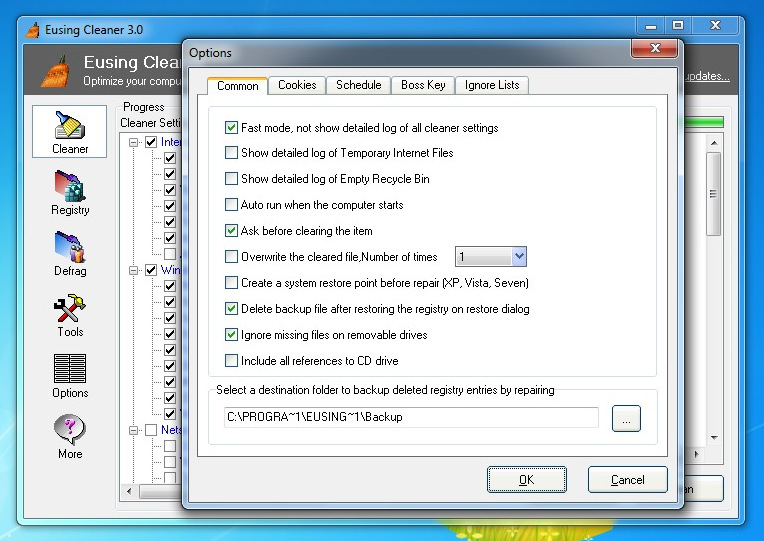Enable Create a system restore point checkbox
The height and width of the screenshot is (541, 764).
pos(231,282)
